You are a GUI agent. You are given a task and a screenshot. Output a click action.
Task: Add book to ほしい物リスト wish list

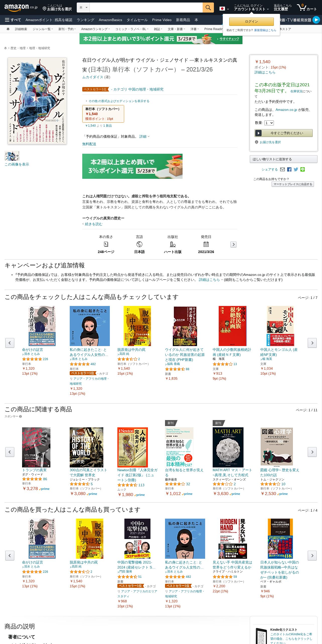[x=284, y=159]
